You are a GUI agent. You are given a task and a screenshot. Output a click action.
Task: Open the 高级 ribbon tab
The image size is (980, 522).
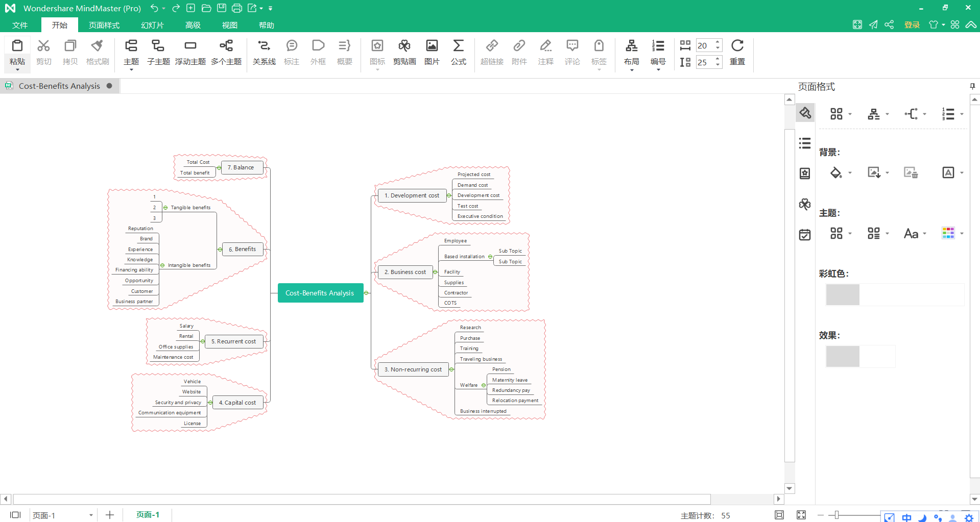pyautogui.click(x=193, y=25)
